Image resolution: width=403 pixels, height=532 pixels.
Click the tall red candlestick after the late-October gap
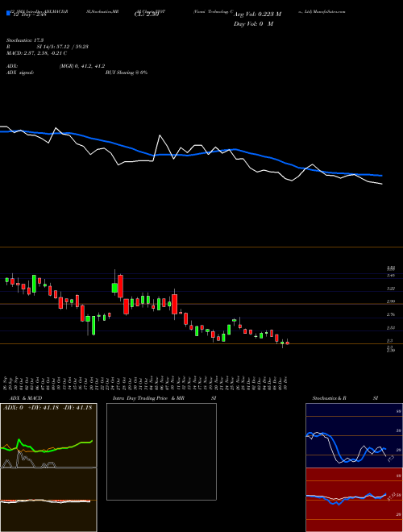coord(120,287)
